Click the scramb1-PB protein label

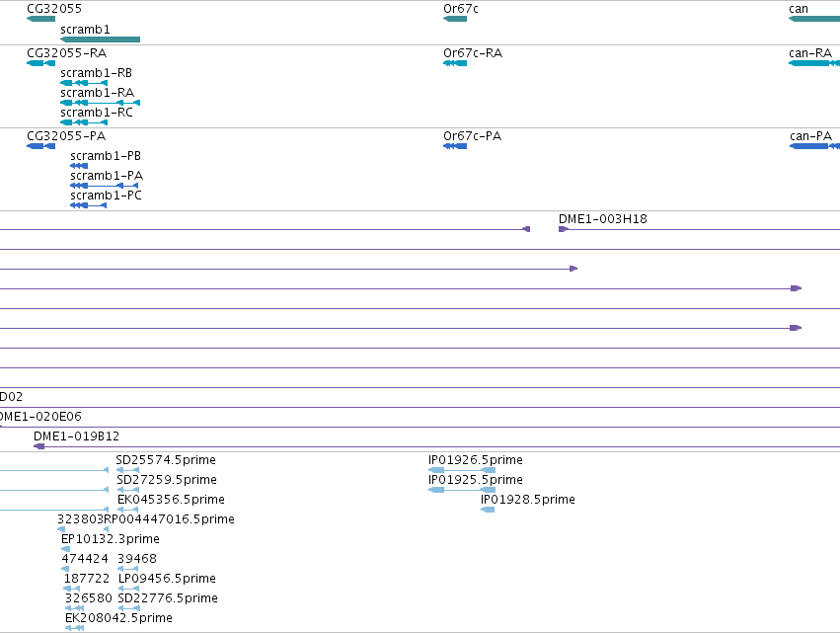106,156
